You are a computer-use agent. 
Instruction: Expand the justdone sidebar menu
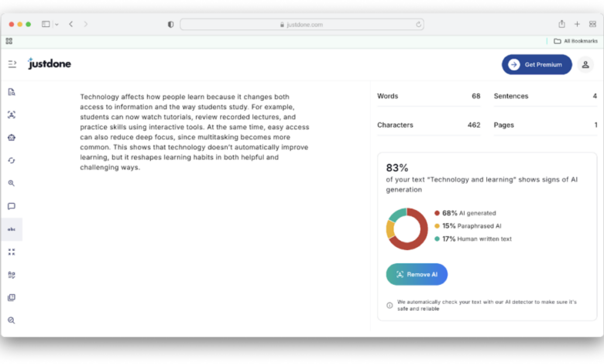pyautogui.click(x=12, y=64)
